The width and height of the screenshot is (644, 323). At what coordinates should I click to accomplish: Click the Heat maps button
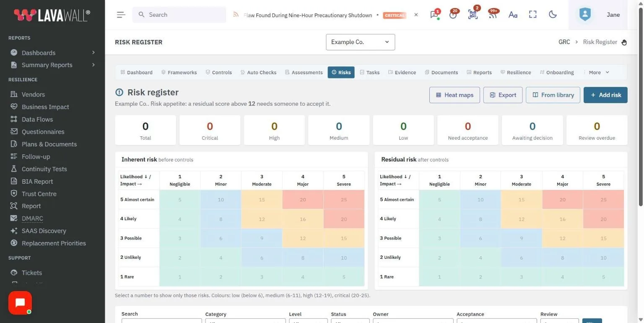pos(454,95)
